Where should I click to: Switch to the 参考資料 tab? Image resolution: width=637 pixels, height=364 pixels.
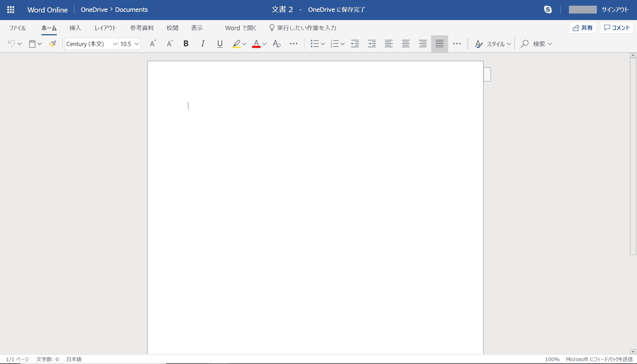pyautogui.click(x=142, y=28)
